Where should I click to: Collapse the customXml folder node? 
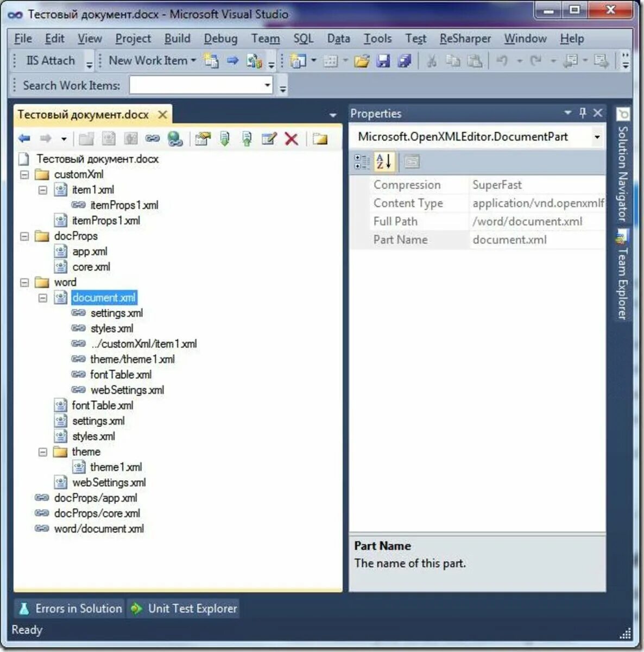24,174
